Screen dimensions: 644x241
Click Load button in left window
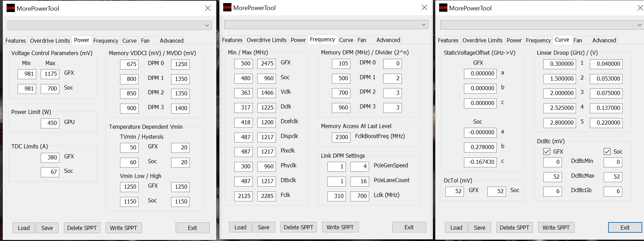(x=24, y=228)
